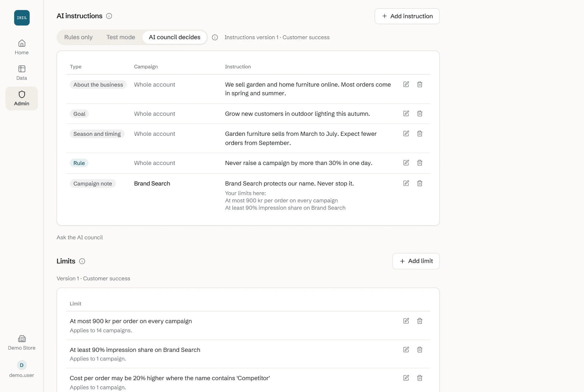584x392 pixels.
Task: Click the Goal type tag
Action: 79,114
